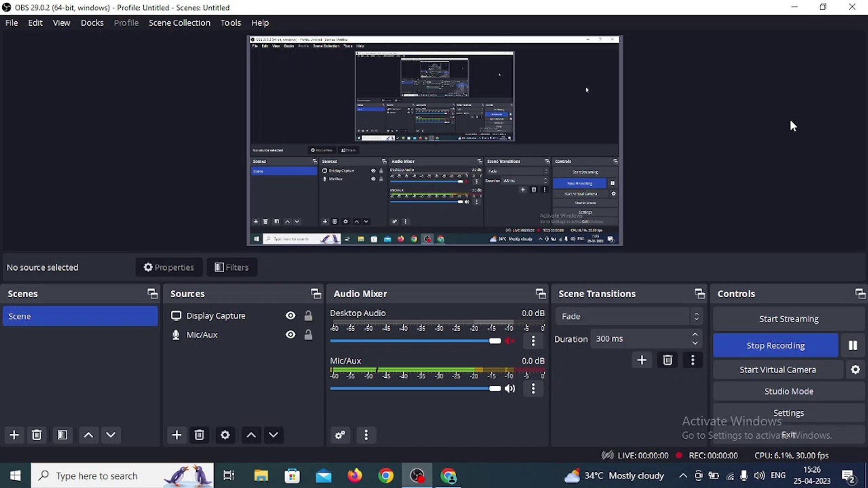Click the Stop Recording button
Screen dimensions: 868x488
click(775, 346)
